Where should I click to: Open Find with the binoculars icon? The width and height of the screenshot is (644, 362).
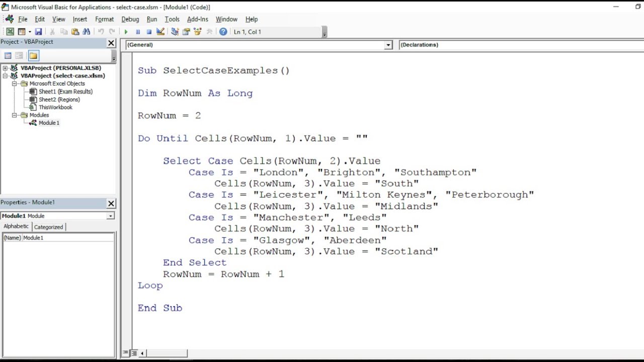click(x=86, y=32)
